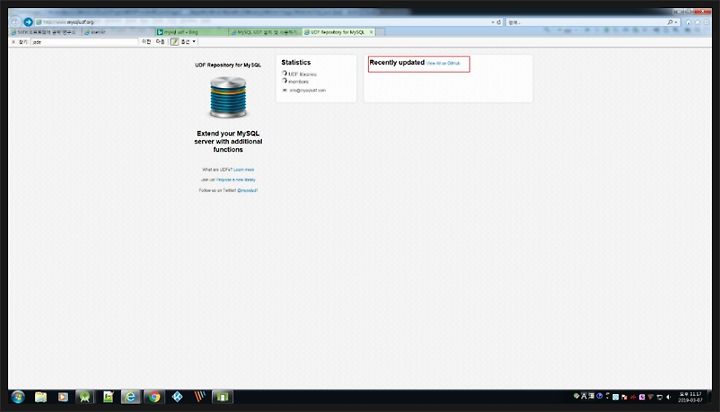Open the green Android taskbar icon

(85, 397)
